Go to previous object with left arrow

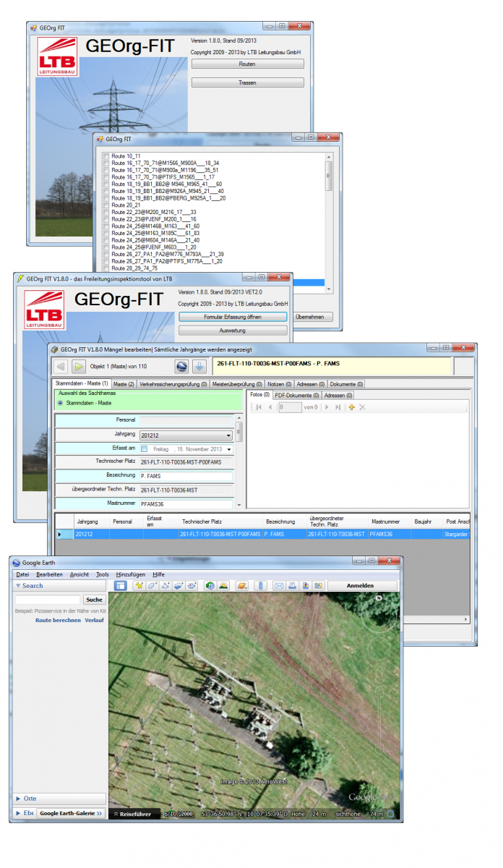pyautogui.click(x=61, y=367)
